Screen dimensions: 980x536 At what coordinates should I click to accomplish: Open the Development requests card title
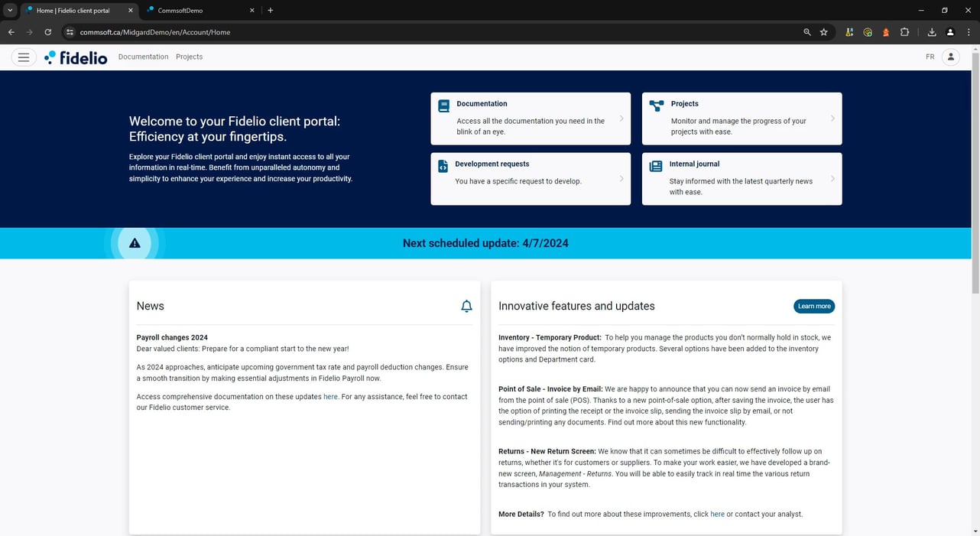coord(492,164)
